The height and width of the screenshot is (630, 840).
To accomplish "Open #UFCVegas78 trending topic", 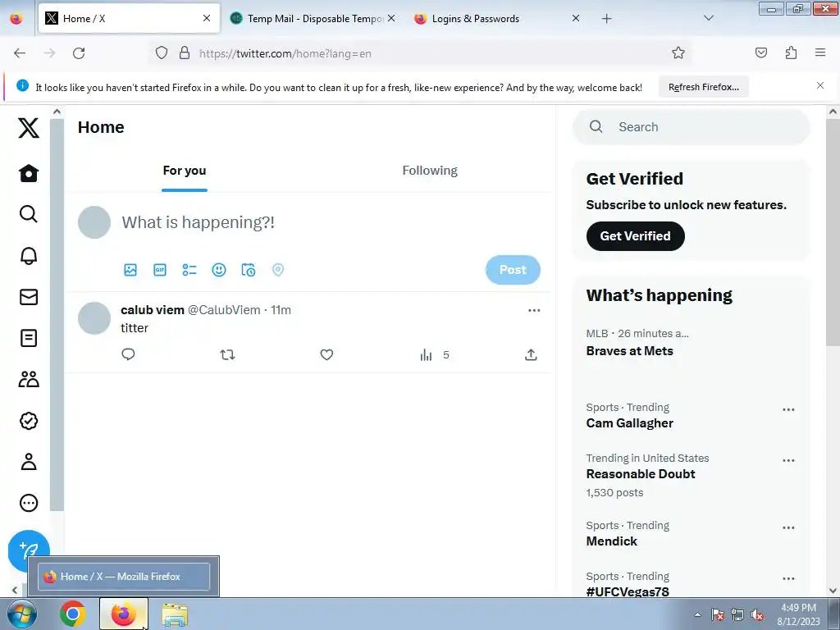I will (x=628, y=591).
